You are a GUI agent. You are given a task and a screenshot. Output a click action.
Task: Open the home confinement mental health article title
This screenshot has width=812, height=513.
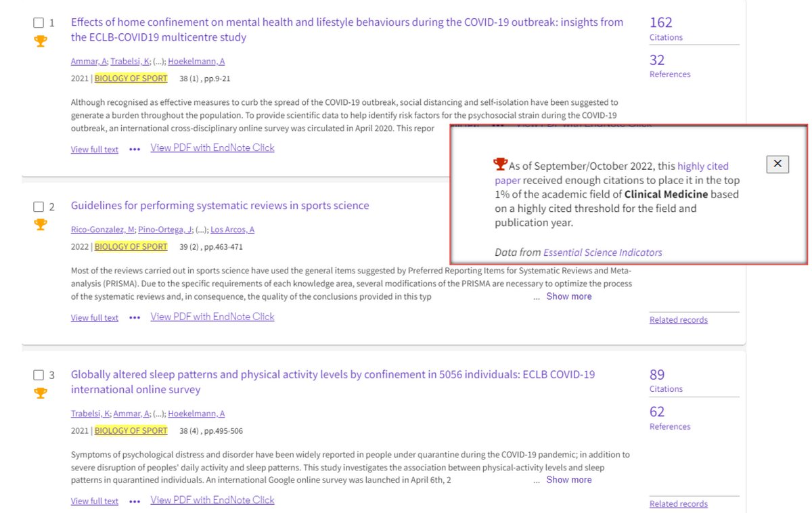coord(347,30)
